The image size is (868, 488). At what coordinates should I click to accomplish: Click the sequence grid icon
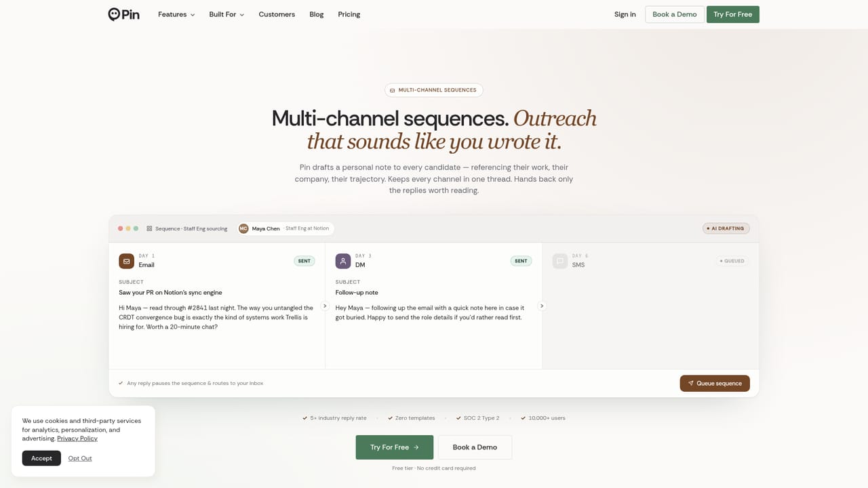pos(149,228)
